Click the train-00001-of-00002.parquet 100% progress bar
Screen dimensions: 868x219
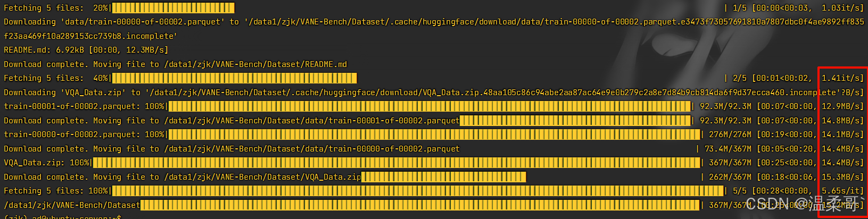pyautogui.click(x=429, y=106)
